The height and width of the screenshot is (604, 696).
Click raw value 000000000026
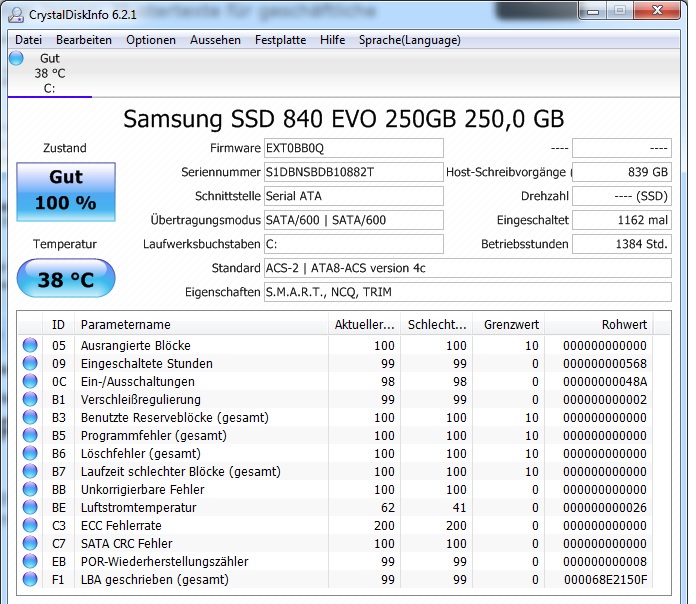click(605, 507)
